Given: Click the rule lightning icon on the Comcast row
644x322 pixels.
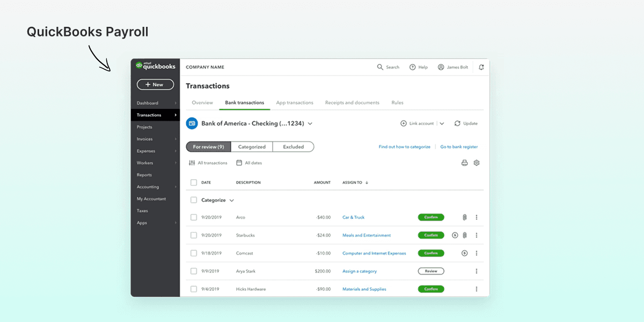Looking at the screenshot, I should [x=464, y=253].
